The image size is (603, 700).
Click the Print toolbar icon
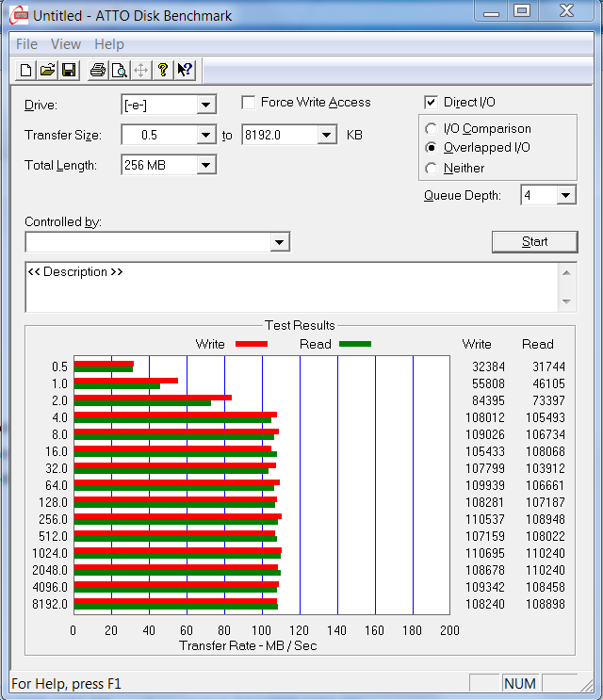click(97, 70)
